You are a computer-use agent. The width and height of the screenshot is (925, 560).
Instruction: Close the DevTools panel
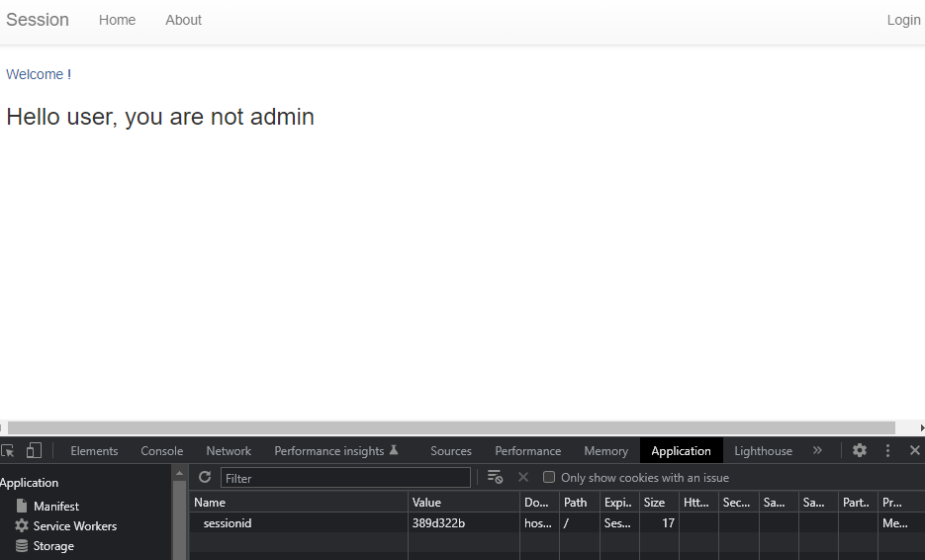(x=914, y=450)
